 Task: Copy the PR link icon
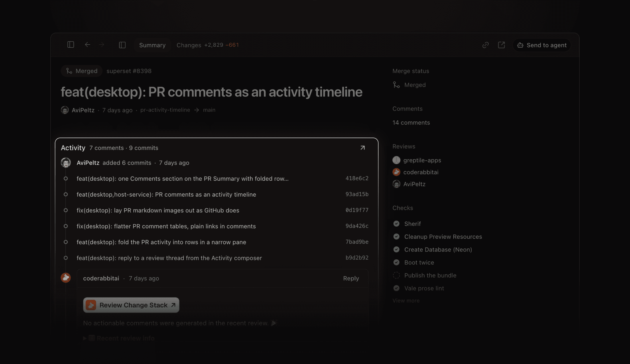click(485, 45)
